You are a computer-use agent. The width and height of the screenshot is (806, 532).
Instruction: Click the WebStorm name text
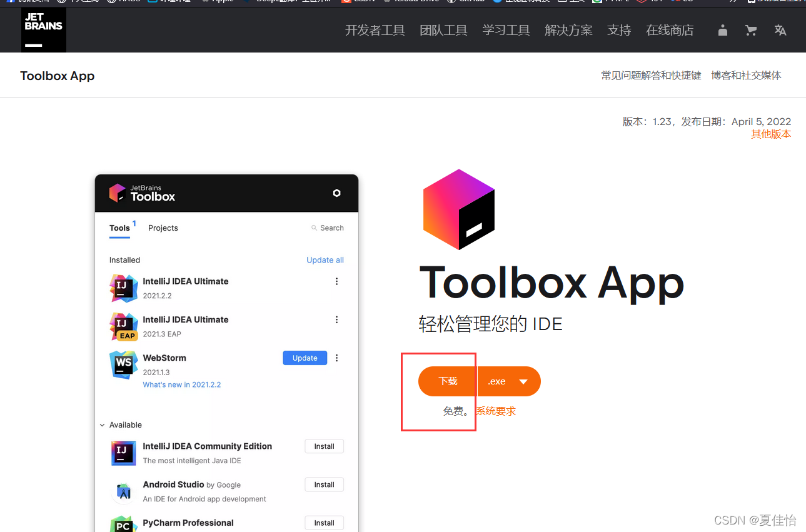(164, 358)
